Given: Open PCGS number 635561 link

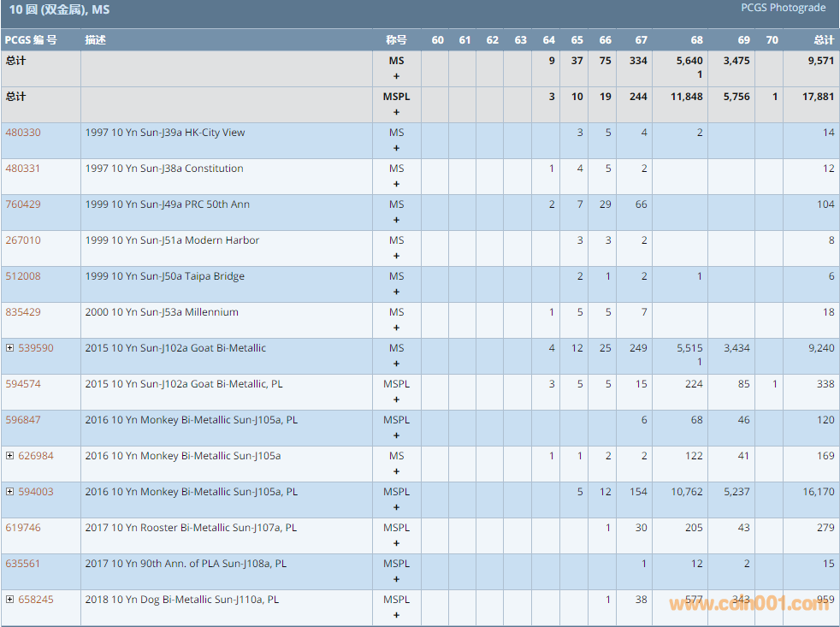Looking at the screenshot, I should point(23,564).
